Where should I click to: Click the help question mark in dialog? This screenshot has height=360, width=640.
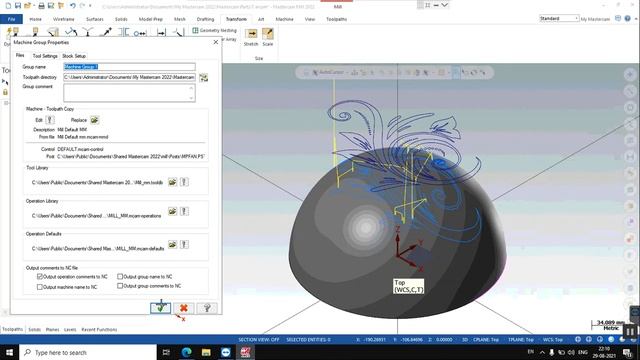coord(207,308)
